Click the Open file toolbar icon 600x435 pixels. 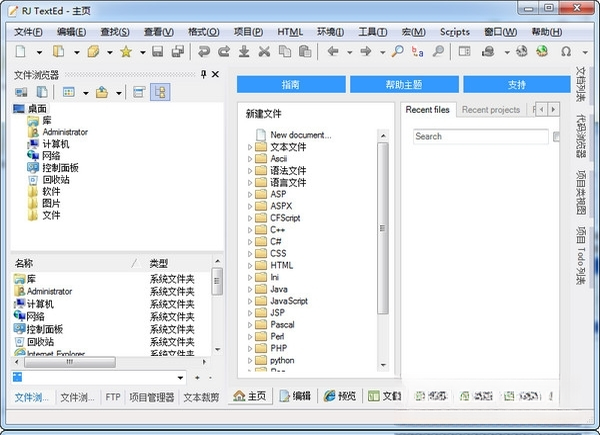(59, 51)
